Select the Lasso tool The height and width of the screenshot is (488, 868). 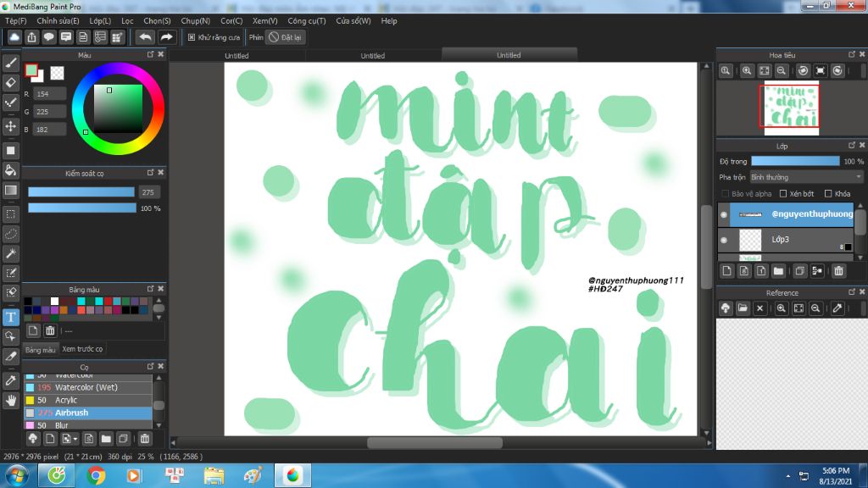coord(10,234)
